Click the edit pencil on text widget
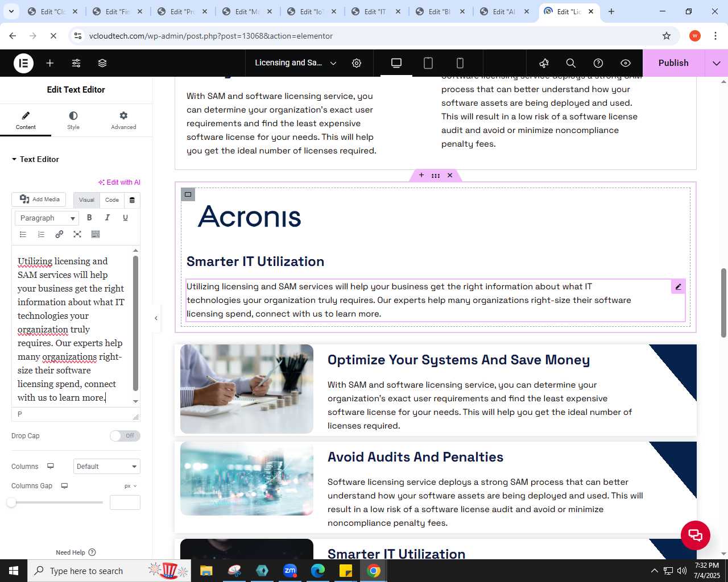 point(678,287)
